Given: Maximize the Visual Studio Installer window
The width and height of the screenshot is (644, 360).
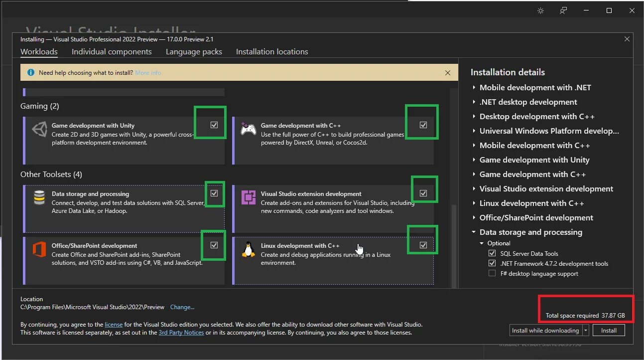Looking at the screenshot, I should tap(609, 10).
